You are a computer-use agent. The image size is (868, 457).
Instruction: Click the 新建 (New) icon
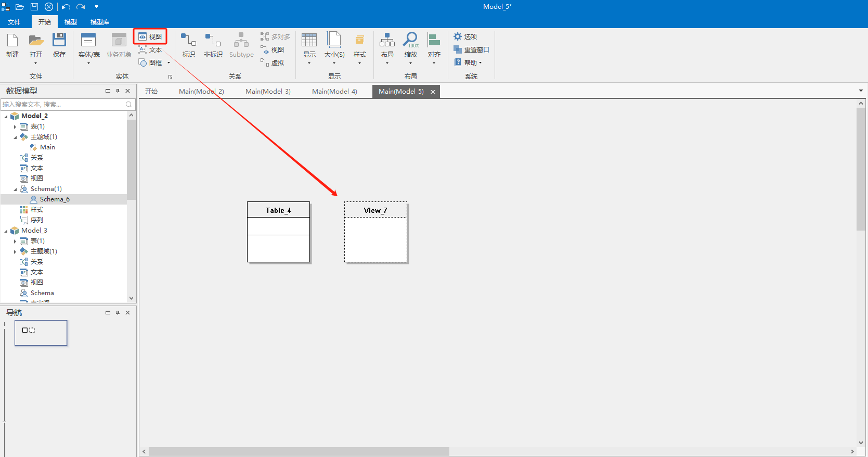[12, 40]
